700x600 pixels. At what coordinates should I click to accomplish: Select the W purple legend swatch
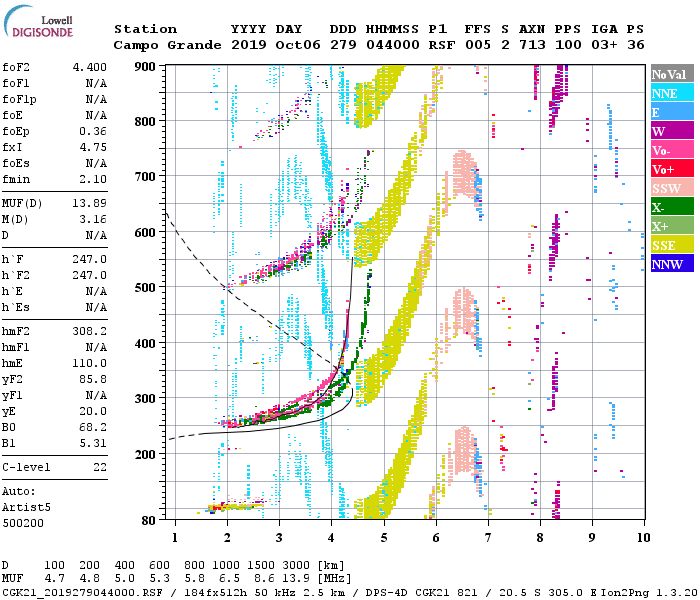click(672, 131)
